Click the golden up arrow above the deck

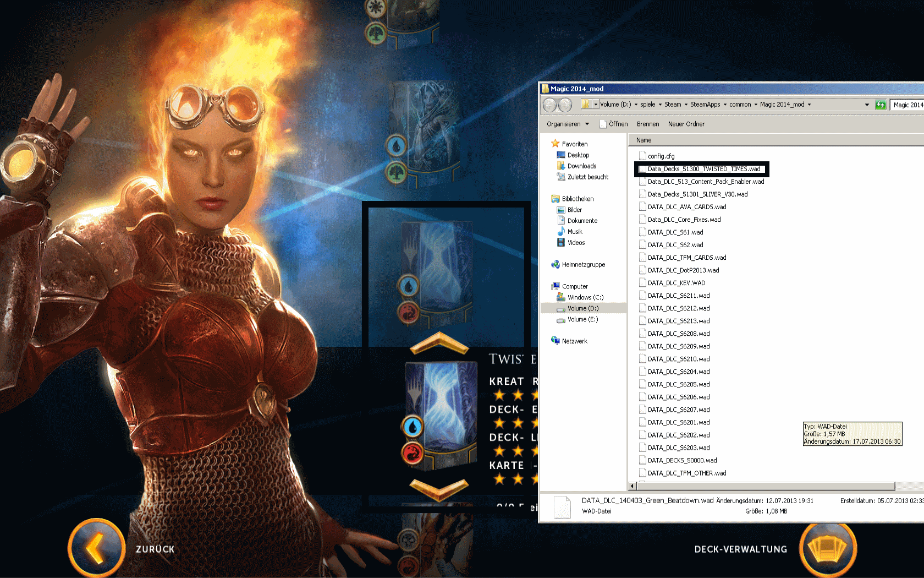coord(439,343)
